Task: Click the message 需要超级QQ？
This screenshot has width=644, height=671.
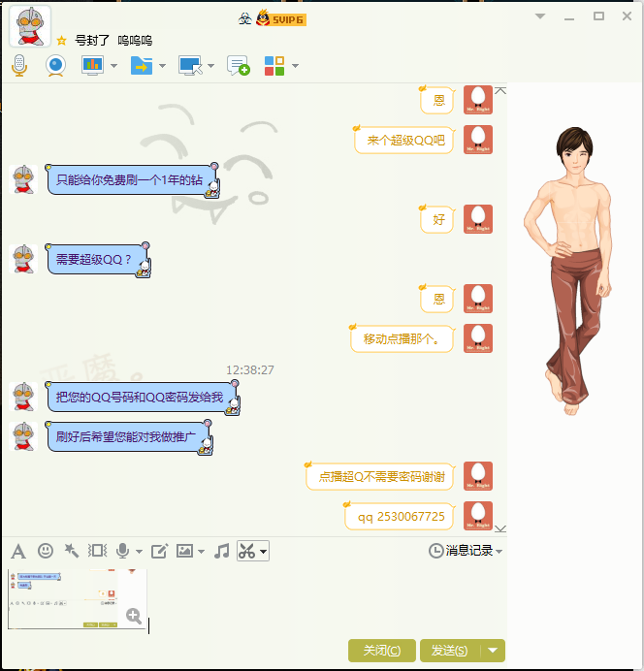Action: click(98, 260)
